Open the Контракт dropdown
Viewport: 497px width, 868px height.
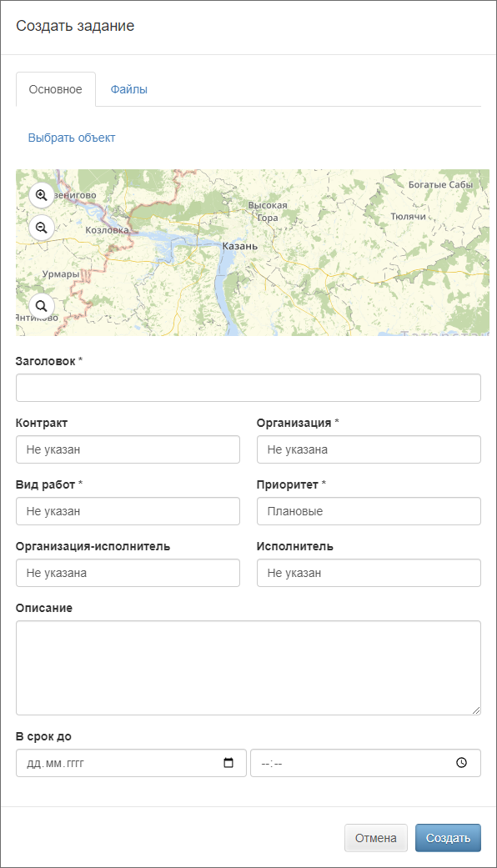(128, 449)
